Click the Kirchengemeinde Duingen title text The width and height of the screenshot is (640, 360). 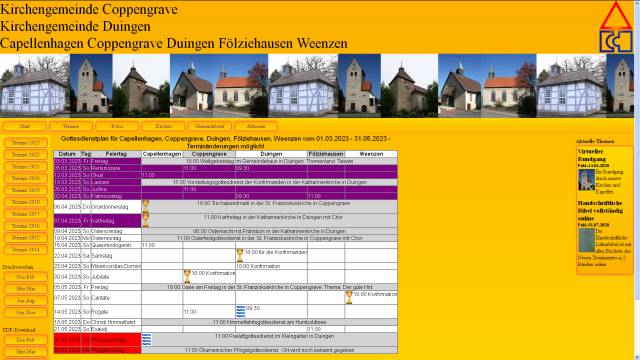click(76, 26)
